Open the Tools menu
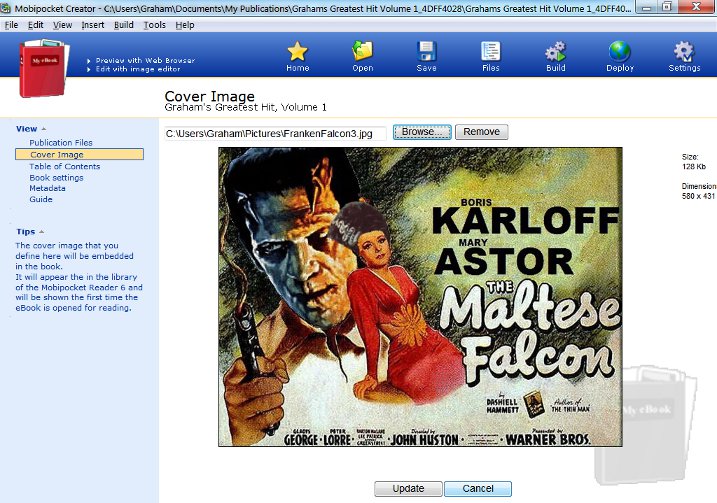The width and height of the screenshot is (717, 503). point(155,25)
